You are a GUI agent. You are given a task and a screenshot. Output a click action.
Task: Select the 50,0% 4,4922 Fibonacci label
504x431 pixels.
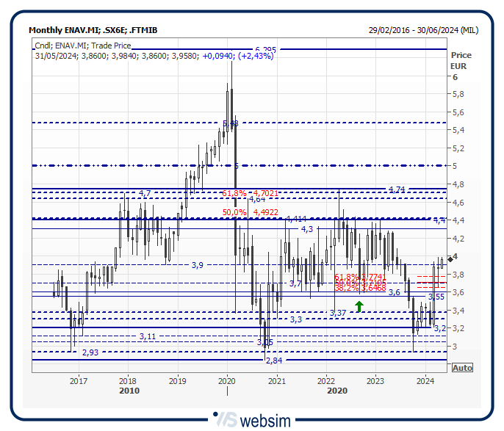tap(249, 212)
